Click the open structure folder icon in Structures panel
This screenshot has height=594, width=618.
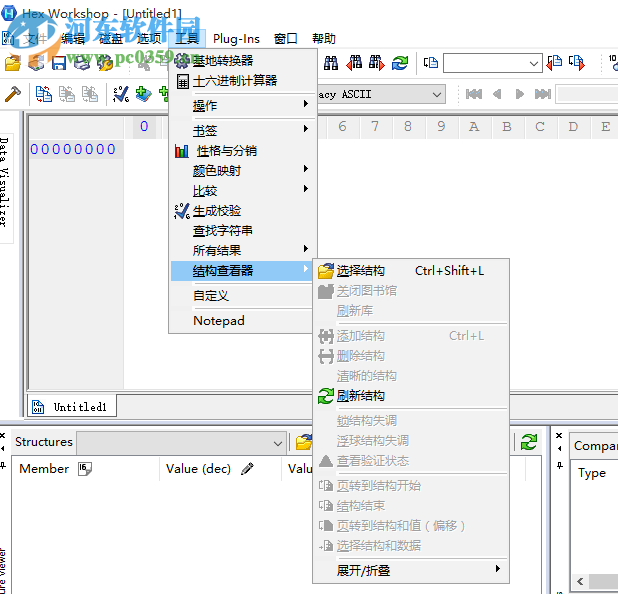(x=303, y=442)
